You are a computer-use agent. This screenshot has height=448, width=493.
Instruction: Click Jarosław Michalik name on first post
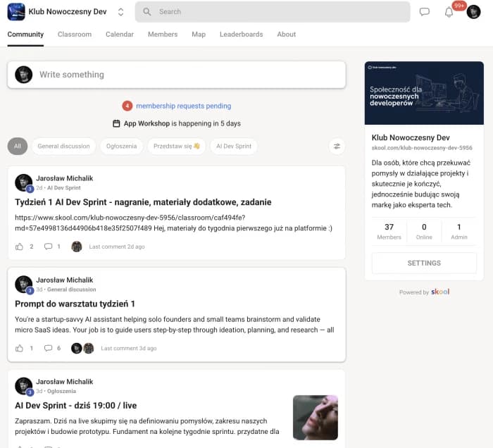click(65, 178)
